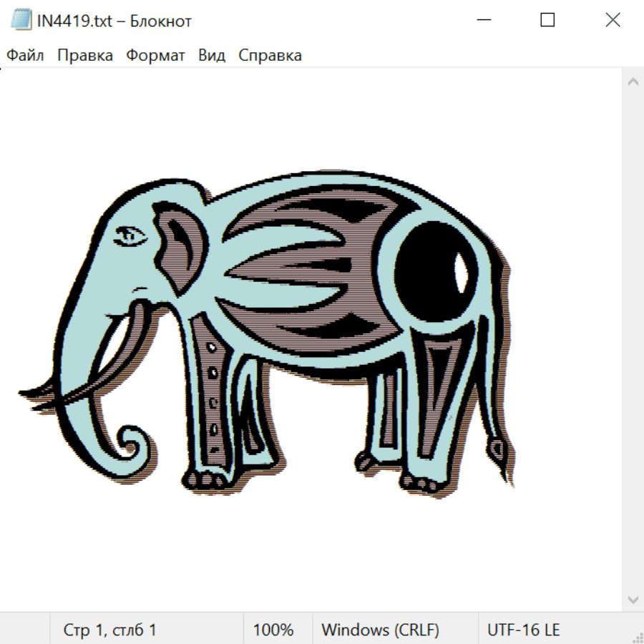Click the resize grip in bottom-right corner
The height and width of the screenshot is (644, 644).
click(637, 637)
